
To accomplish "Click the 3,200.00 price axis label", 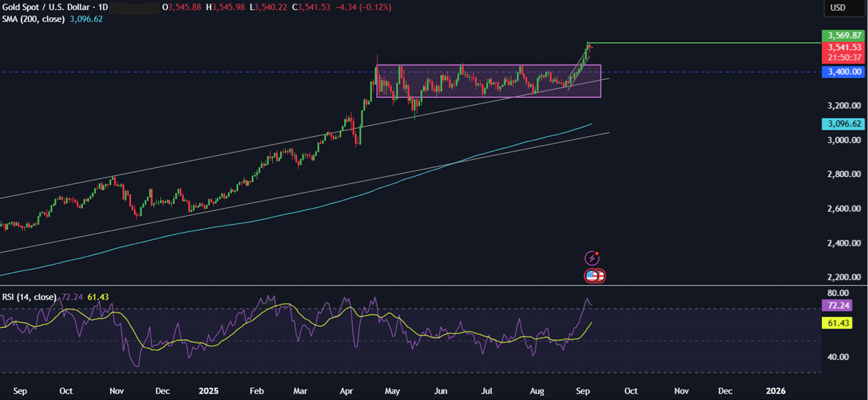I will tap(843, 105).
